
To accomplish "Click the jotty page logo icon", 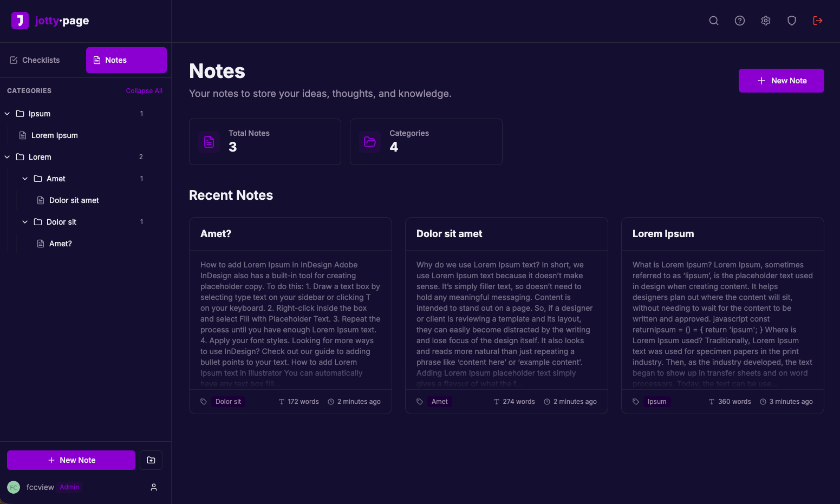I will 20,21.
